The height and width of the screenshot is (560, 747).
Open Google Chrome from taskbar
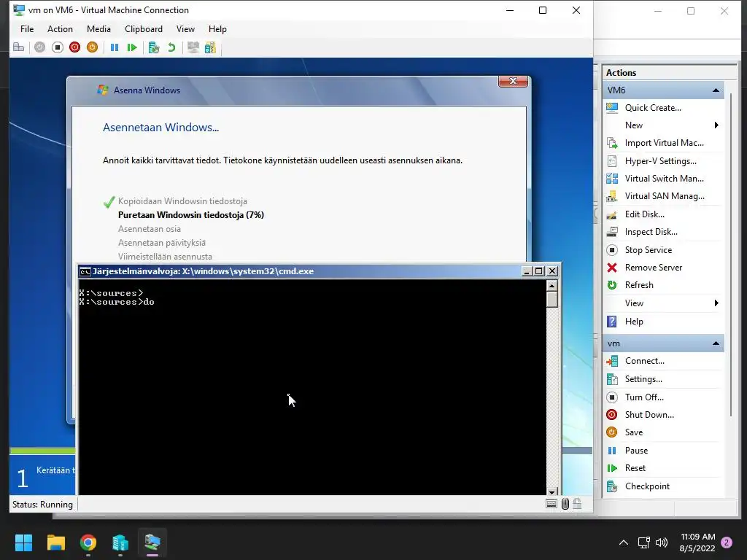(88, 542)
